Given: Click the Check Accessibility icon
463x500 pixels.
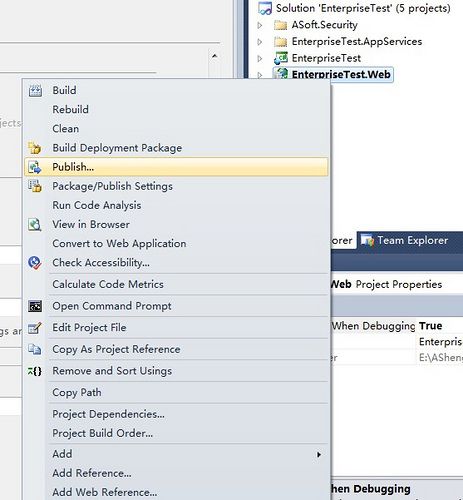Looking at the screenshot, I should pyautogui.click(x=35, y=263).
